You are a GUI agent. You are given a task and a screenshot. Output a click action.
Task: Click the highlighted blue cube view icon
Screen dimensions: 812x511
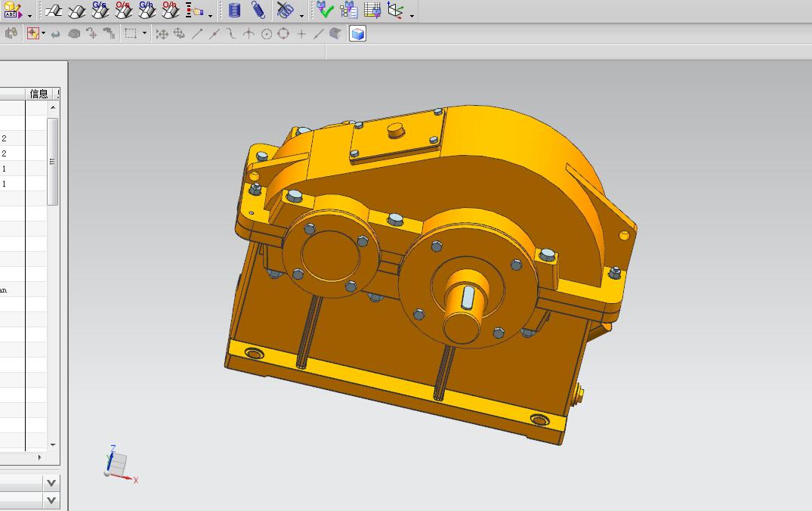(357, 34)
